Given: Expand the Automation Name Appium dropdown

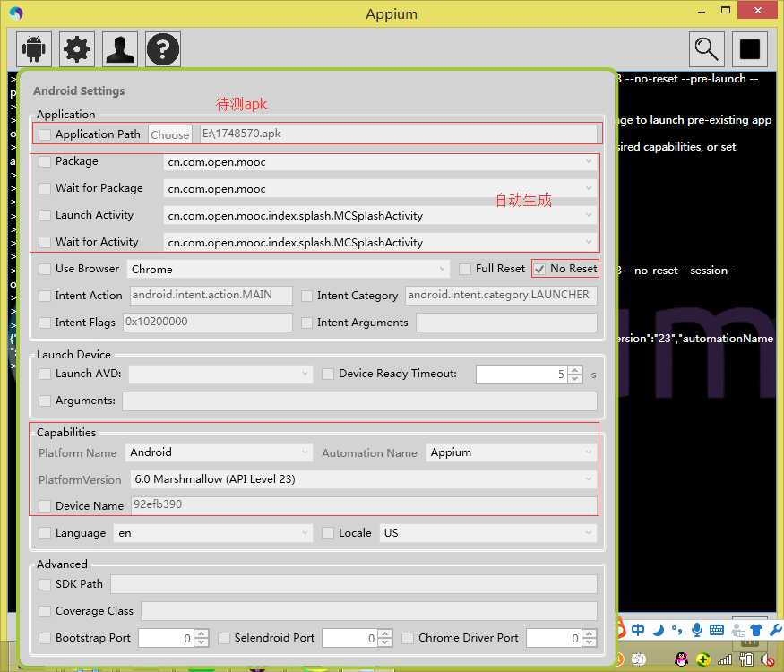Looking at the screenshot, I should [x=512, y=452].
